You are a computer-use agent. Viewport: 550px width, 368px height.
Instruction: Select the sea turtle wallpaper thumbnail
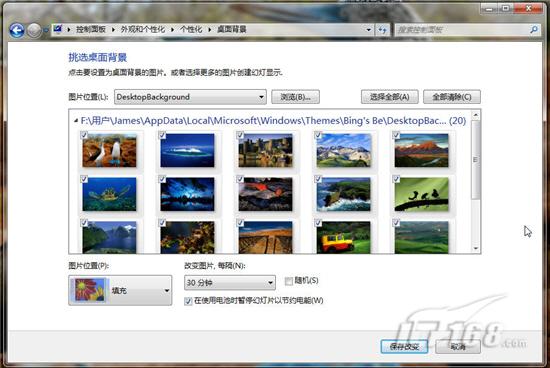[109, 194]
